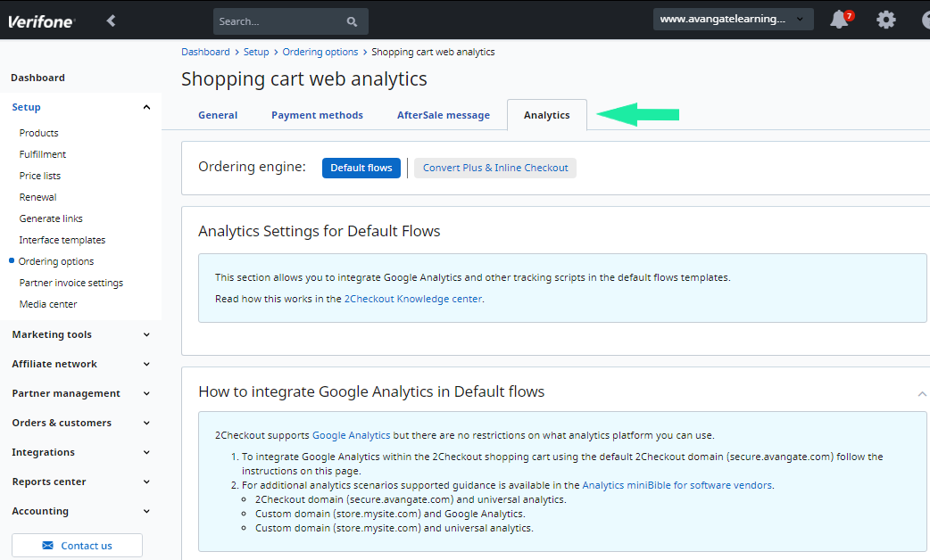This screenshot has width=930, height=560.
Task: Expand Integrations section
Action: click(x=146, y=453)
